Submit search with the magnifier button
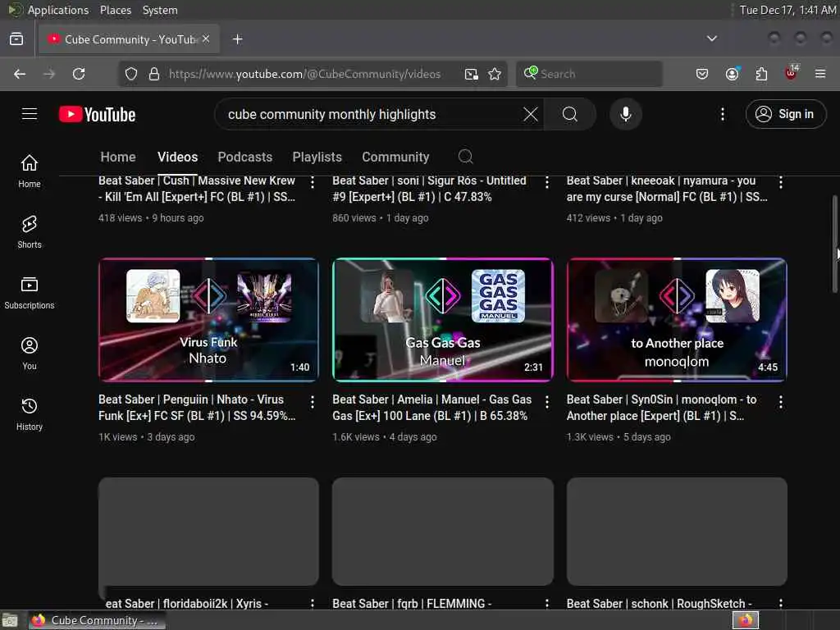 coord(570,114)
